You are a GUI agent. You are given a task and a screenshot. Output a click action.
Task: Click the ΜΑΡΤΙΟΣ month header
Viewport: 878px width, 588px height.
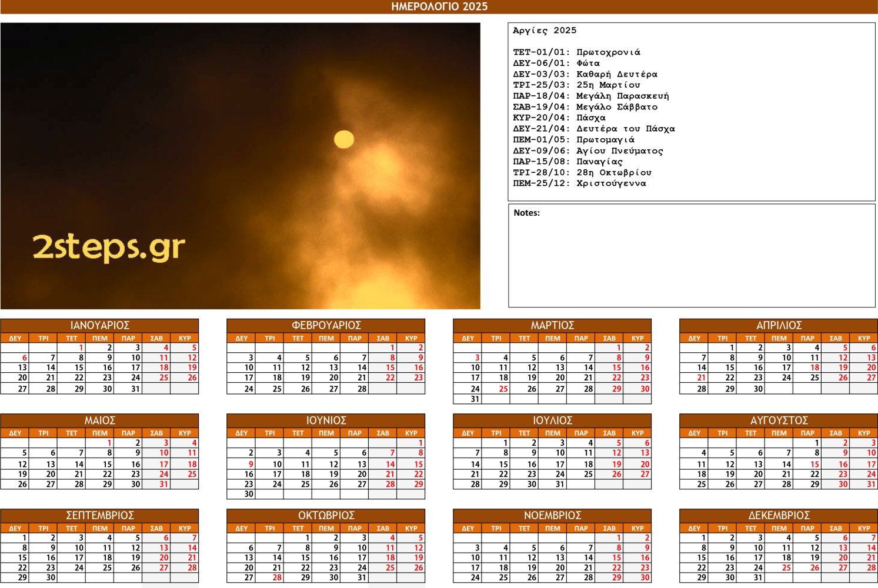click(552, 326)
